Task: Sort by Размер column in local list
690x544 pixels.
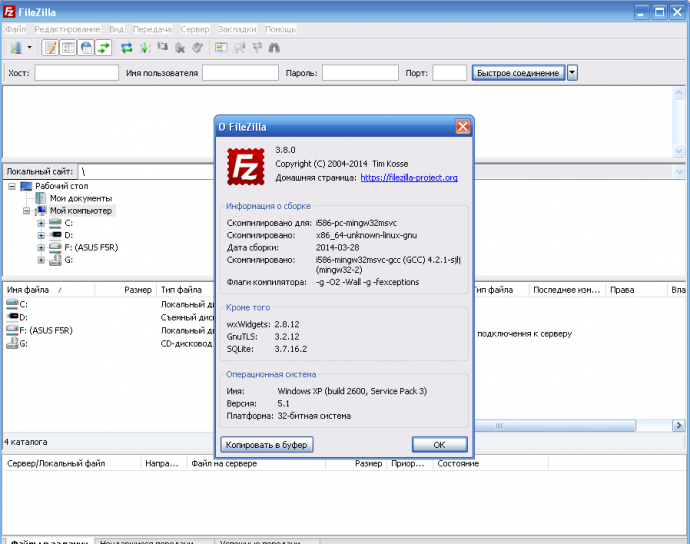Action: [126, 290]
